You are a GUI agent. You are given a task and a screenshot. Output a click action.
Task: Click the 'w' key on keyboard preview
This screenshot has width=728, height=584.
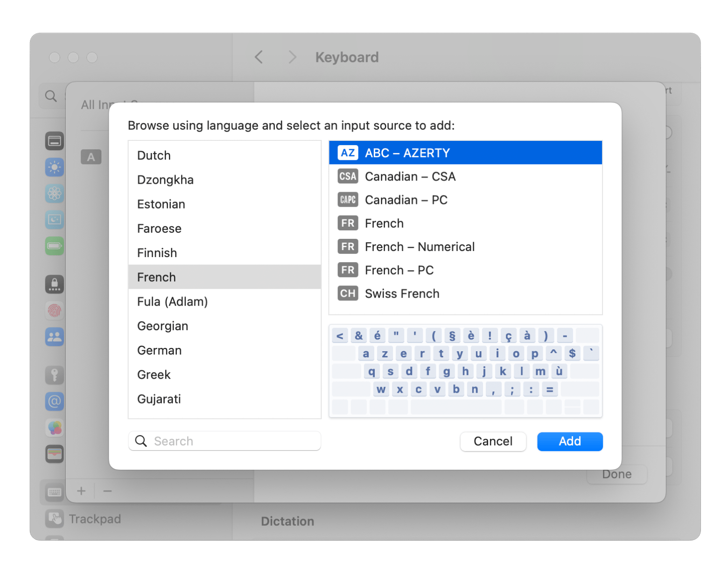coord(381,389)
